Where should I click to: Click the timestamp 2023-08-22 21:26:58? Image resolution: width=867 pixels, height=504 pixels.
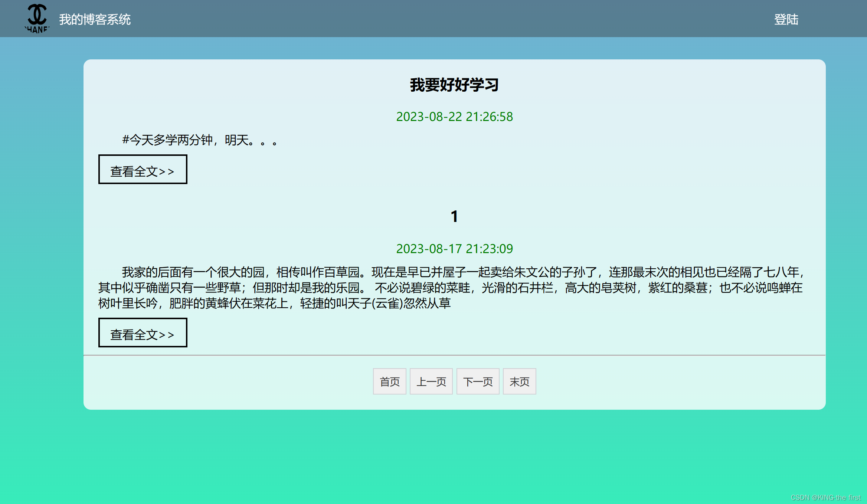[454, 117]
